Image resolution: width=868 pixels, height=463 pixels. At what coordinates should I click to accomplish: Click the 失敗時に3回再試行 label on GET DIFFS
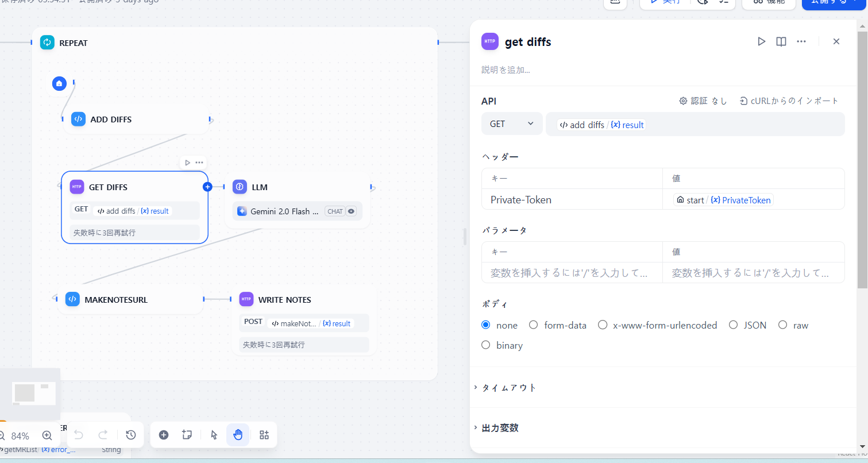point(104,233)
